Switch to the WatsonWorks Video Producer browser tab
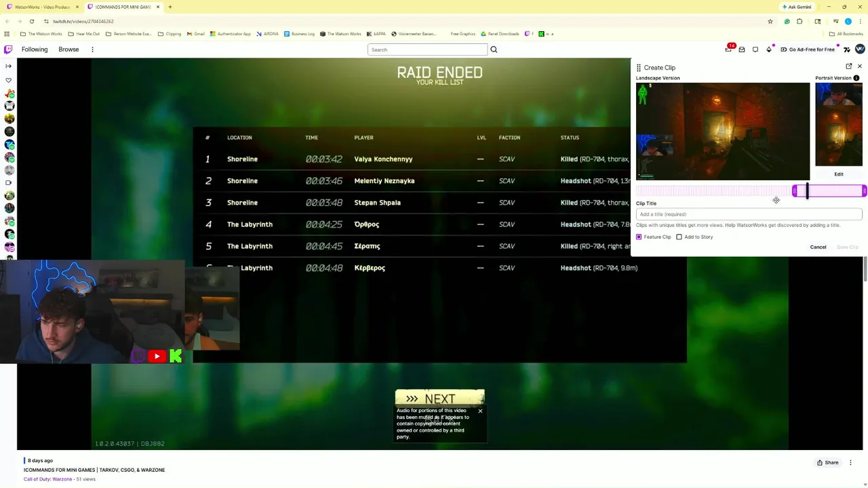Viewport: 868px width, 488px height. tap(42, 7)
